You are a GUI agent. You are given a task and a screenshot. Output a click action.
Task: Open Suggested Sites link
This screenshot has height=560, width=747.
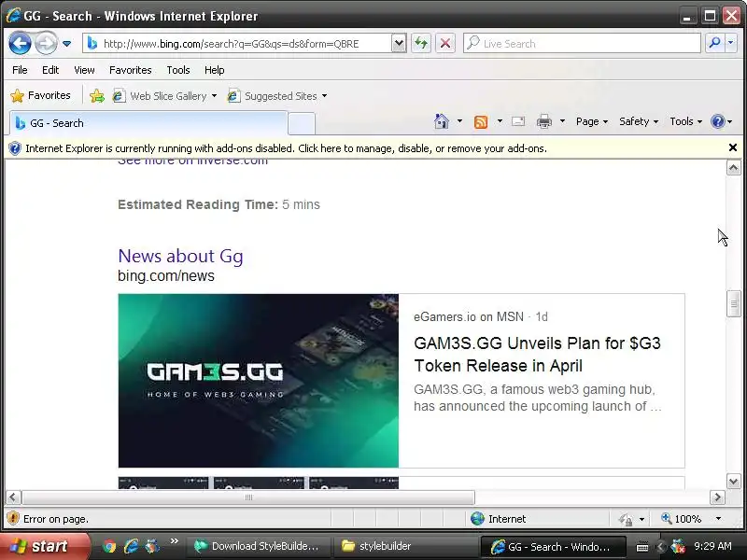coord(273,96)
